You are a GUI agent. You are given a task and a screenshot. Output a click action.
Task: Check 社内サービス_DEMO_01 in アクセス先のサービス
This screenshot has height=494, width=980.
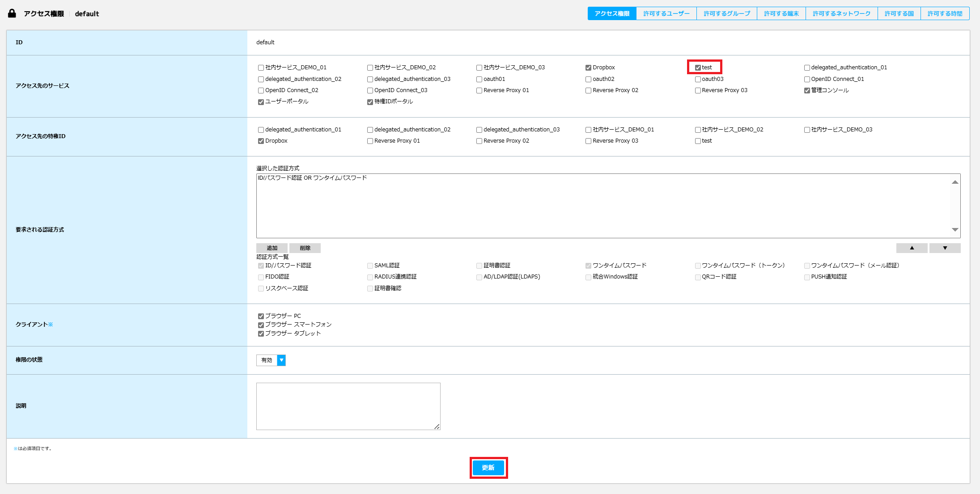point(261,68)
